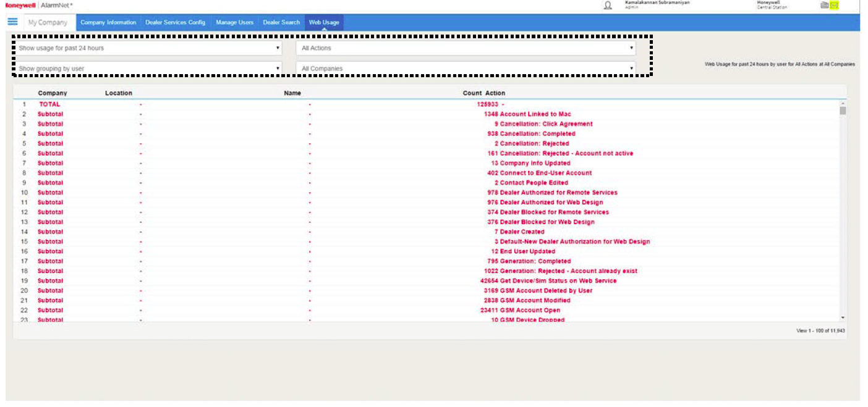
Task: Open the Show grouping by user dropdown
Action: 148,69
